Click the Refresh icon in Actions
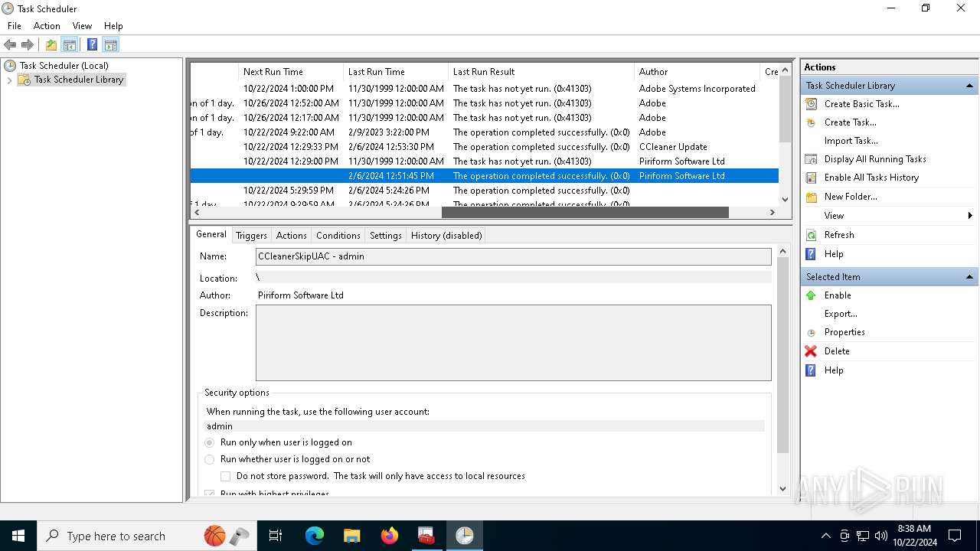 pyautogui.click(x=811, y=235)
